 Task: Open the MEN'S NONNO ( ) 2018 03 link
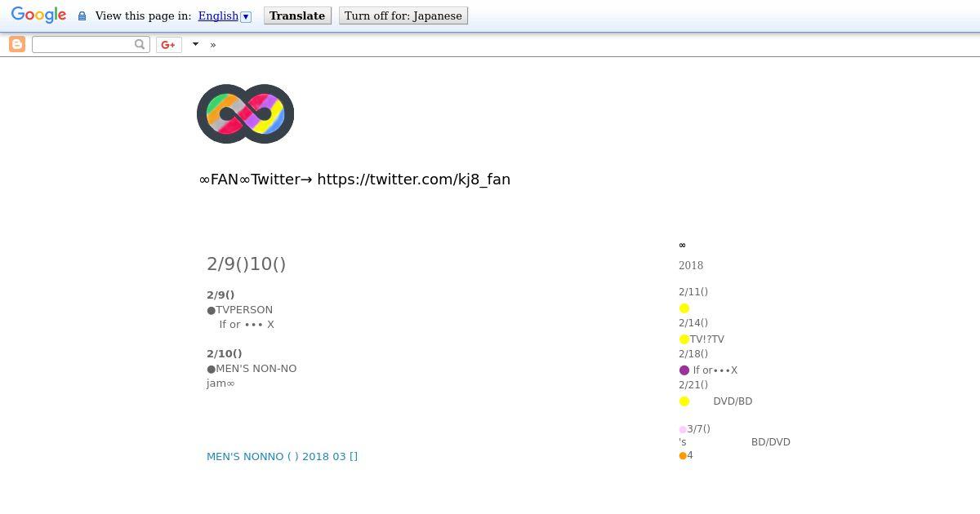(x=282, y=457)
